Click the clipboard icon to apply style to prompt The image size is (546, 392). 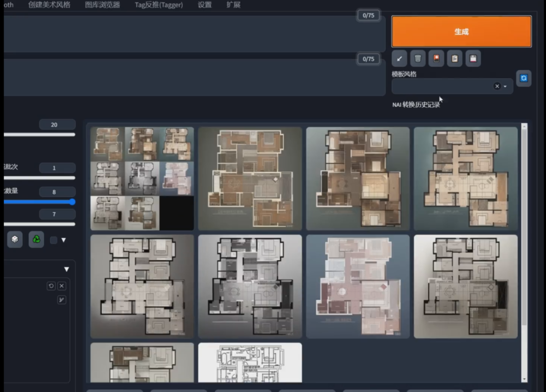click(x=454, y=59)
